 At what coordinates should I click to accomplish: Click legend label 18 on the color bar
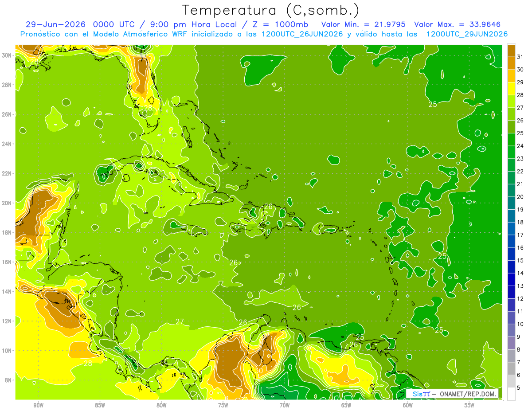tap(520, 222)
